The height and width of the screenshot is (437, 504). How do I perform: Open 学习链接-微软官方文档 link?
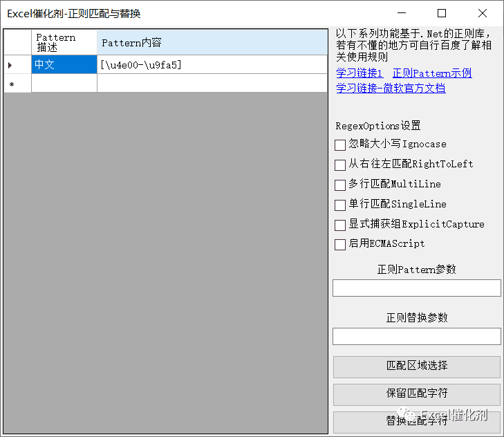[x=391, y=88]
